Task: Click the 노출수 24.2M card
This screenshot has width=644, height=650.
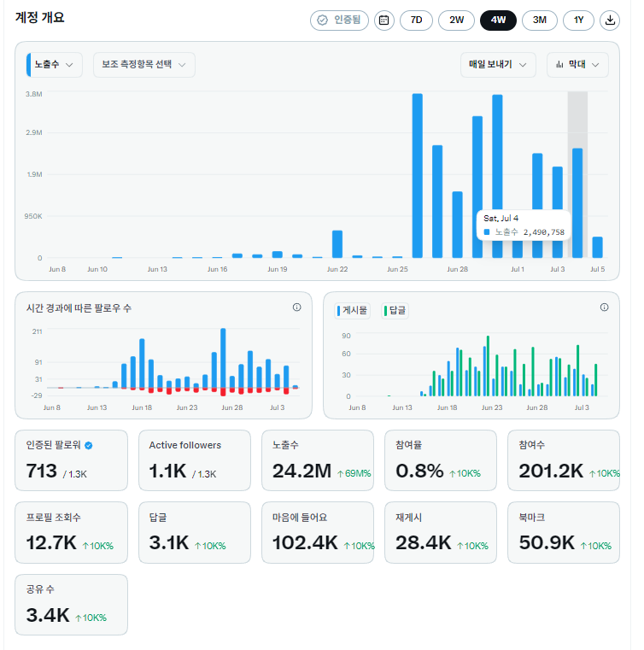Action: [x=318, y=460]
